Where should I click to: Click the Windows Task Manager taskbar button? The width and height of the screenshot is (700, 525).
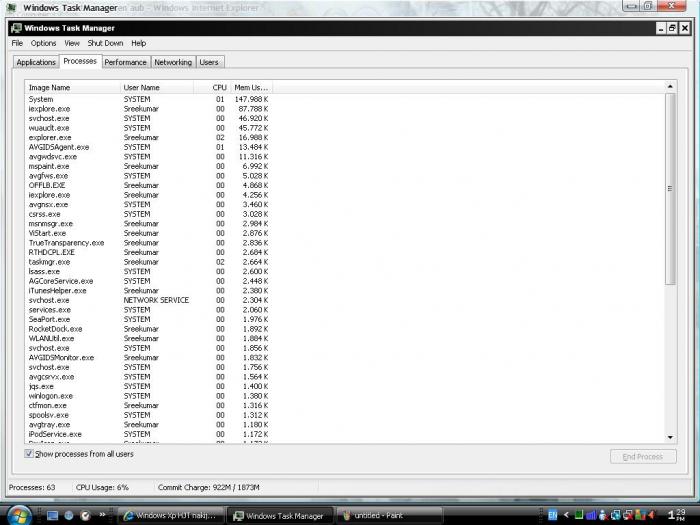pos(280,516)
